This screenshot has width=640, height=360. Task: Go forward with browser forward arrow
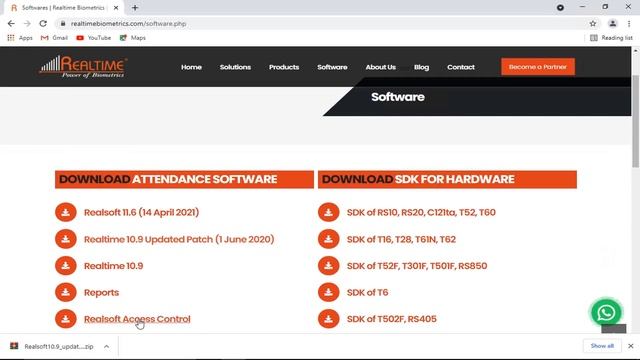tap(27, 24)
